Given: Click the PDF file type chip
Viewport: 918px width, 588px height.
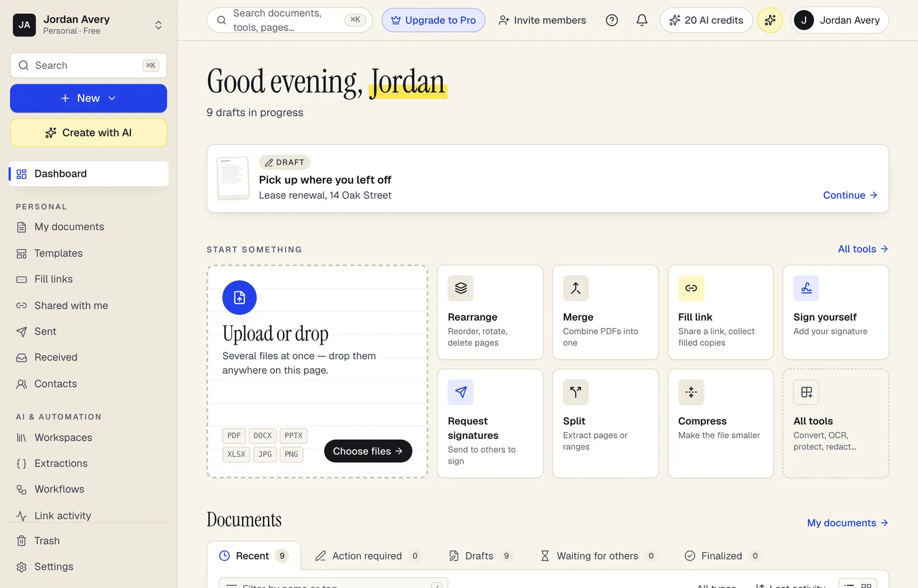Looking at the screenshot, I should tap(234, 436).
